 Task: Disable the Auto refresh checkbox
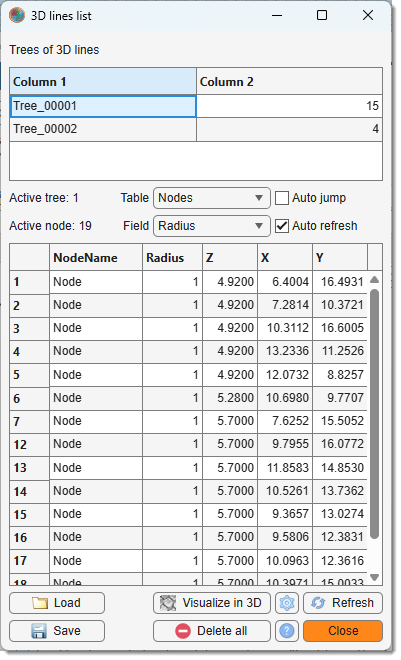click(281, 226)
